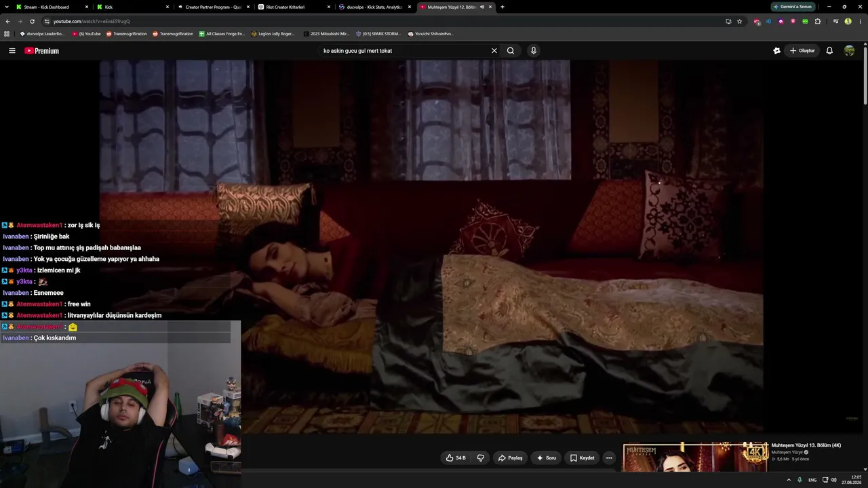Screen dimensions: 868x488
Task: Select the Muhteşem Yüzyıl 12. Bölüm tab
Action: click(456, 7)
